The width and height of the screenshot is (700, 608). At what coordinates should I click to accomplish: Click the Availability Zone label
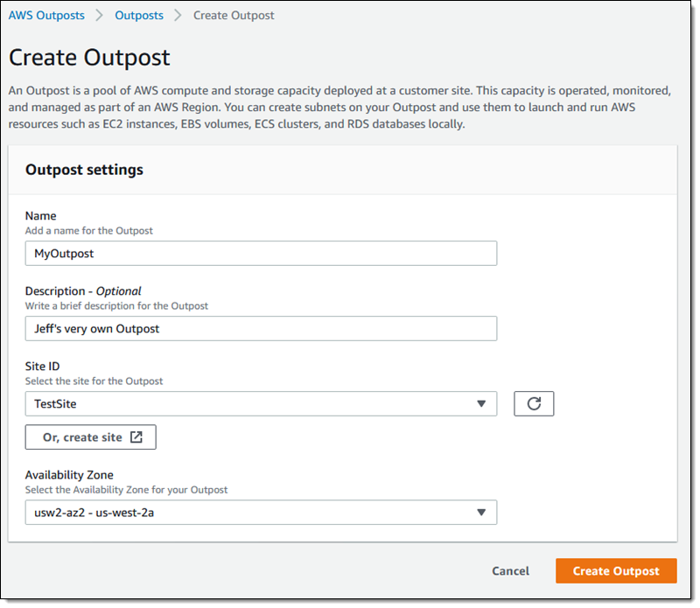click(69, 475)
